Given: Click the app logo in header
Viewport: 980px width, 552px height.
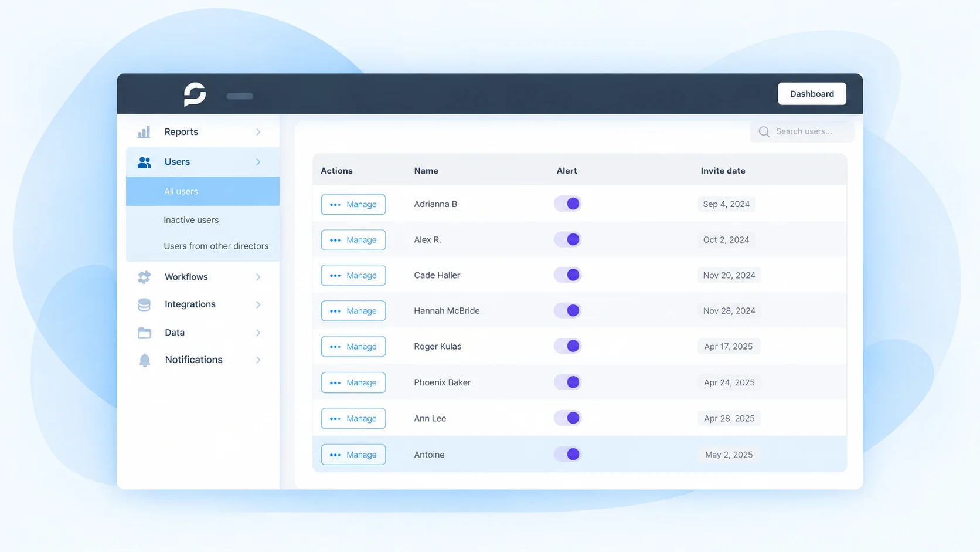Looking at the screenshot, I should (x=195, y=94).
